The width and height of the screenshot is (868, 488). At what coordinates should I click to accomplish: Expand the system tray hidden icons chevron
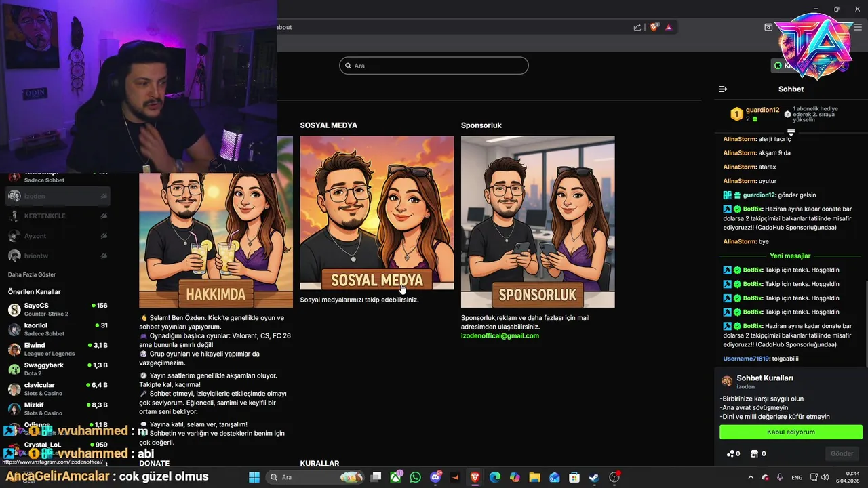[x=751, y=477]
